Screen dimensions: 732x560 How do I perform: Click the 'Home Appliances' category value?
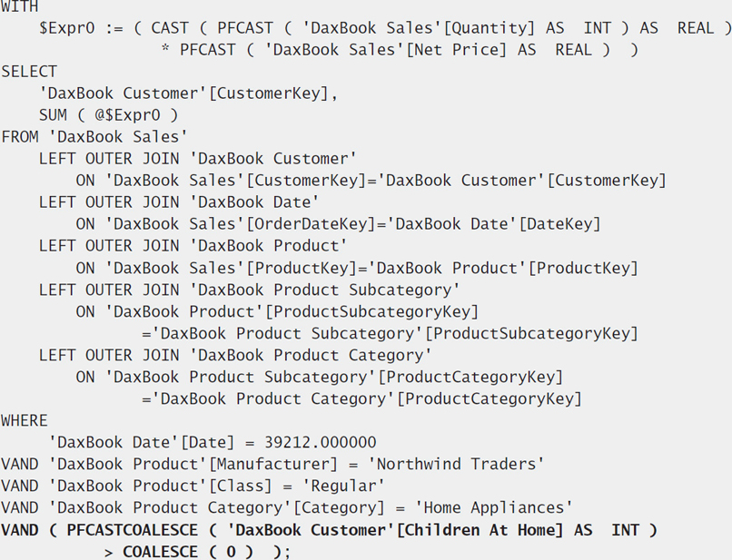494,507
